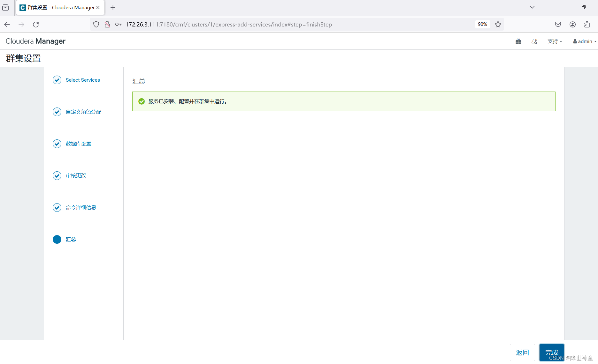Expand the 支持 support menu

click(x=555, y=41)
